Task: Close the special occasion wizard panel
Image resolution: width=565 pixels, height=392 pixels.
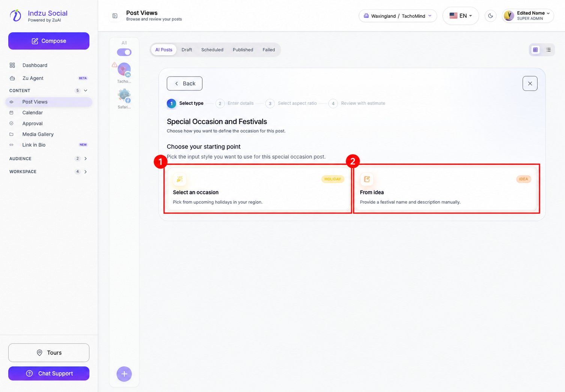Action: [x=530, y=83]
